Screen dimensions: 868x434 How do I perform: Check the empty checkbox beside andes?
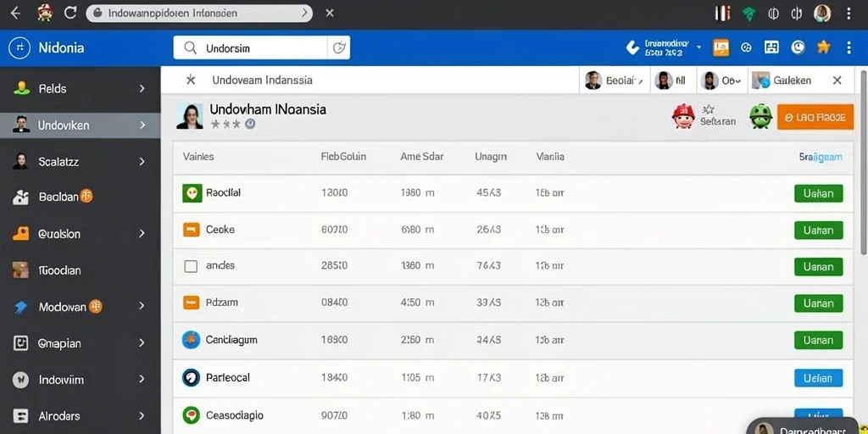tap(191, 266)
